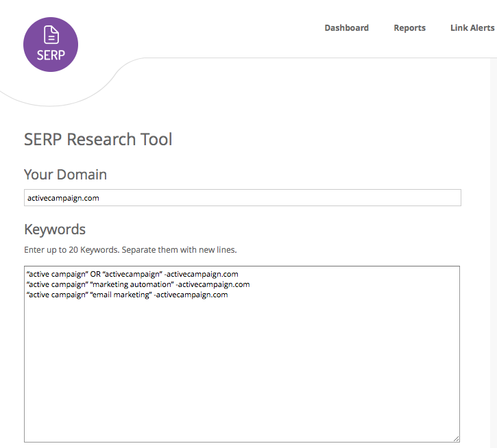The image size is (497, 448).
Task: Click the Keywords heading
Action: pyautogui.click(x=55, y=229)
